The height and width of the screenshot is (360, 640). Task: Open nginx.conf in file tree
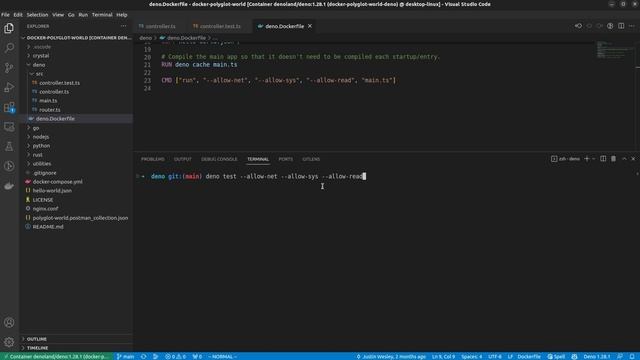coord(45,209)
